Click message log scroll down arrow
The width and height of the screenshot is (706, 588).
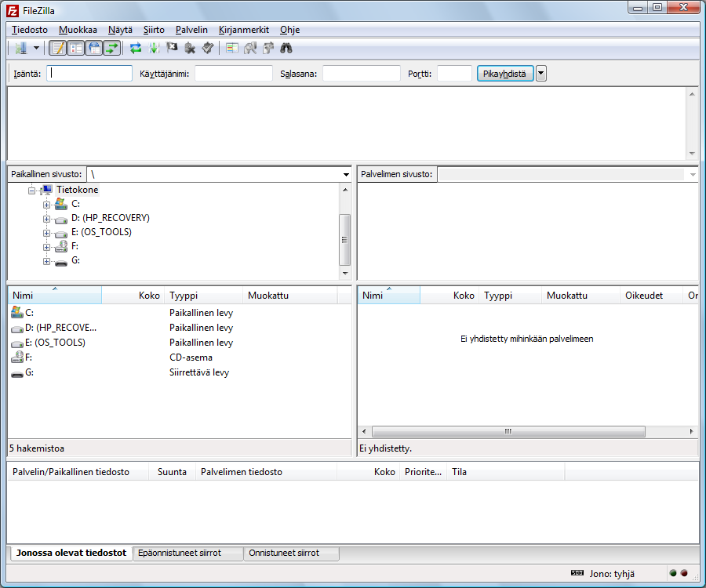[692, 154]
